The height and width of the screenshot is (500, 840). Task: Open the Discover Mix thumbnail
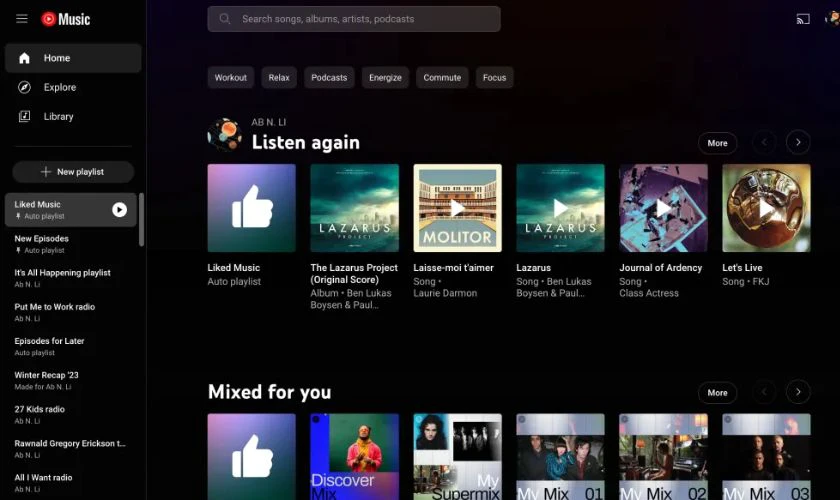pos(355,457)
